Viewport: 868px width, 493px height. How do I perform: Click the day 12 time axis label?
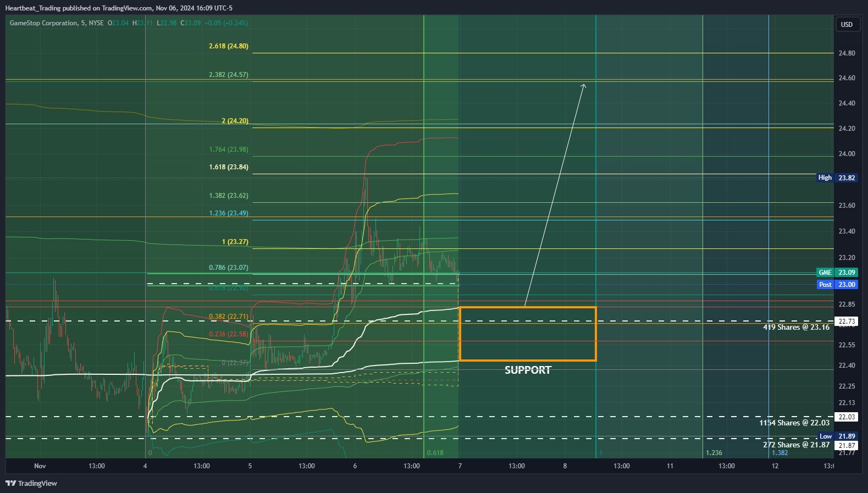tap(775, 466)
